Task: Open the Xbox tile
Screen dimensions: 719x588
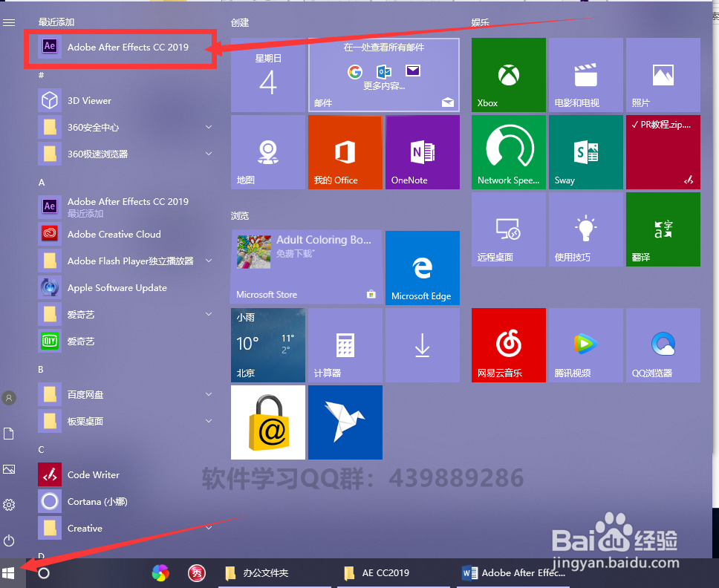Action: [x=509, y=75]
